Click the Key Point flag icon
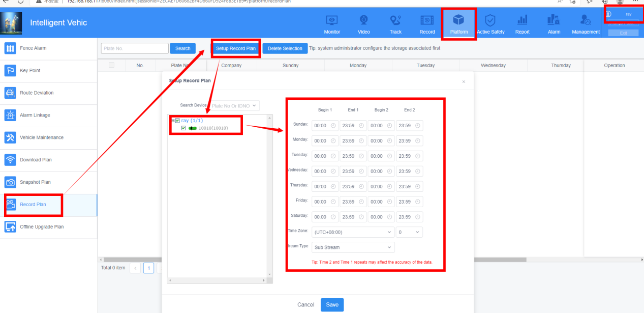644x313 pixels. (10, 71)
